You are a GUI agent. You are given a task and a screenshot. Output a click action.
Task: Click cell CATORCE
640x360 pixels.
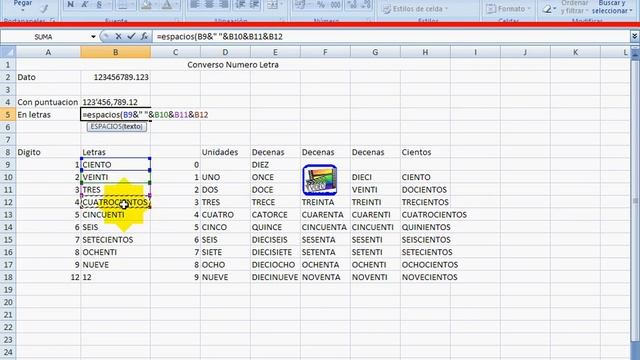[275, 215]
